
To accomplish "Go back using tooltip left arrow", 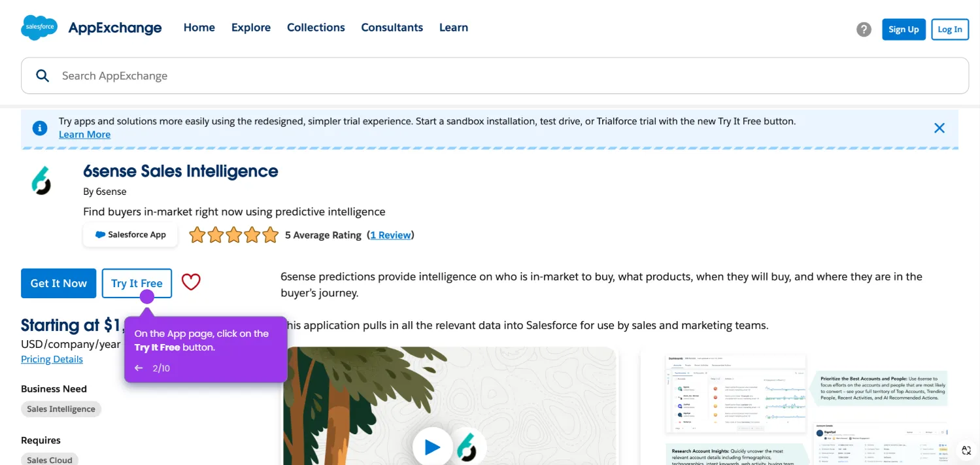I will coord(139,368).
